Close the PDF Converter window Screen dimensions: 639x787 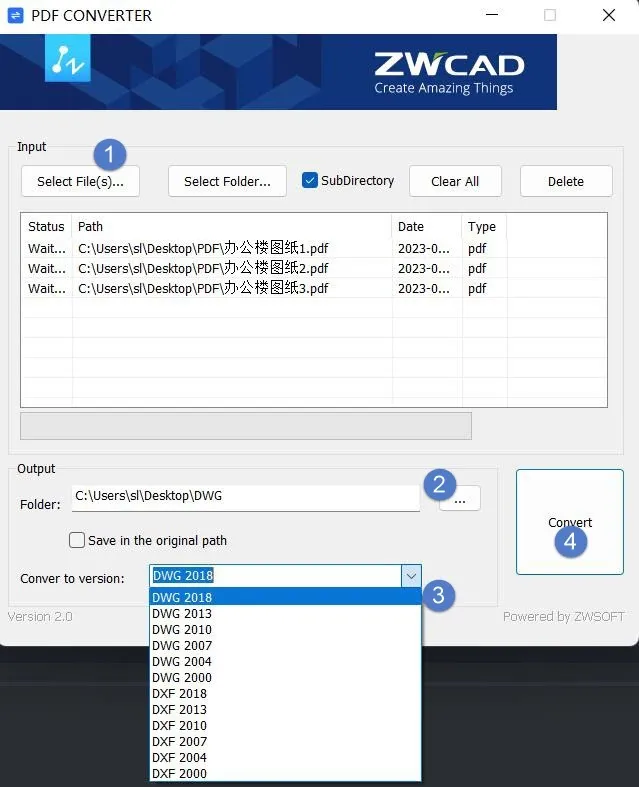609,15
